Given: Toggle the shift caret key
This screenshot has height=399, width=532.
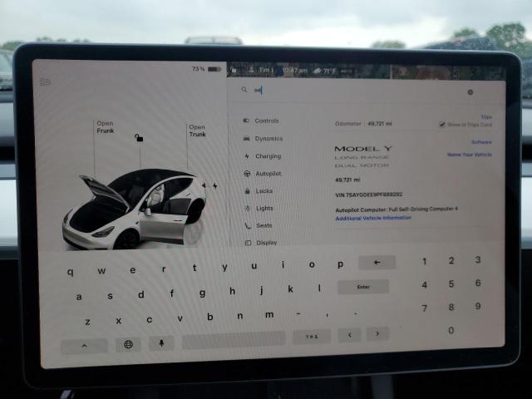Looking at the screenshot, I should tap(84, 346).
